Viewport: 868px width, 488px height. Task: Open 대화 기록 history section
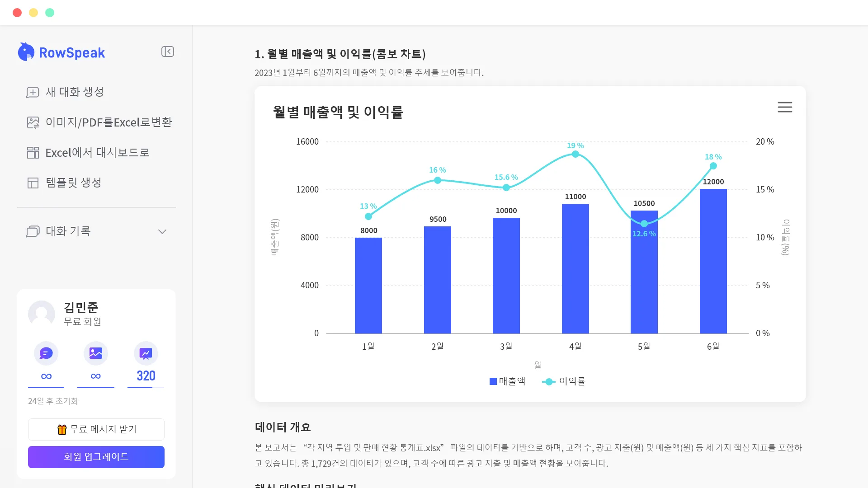68,231
